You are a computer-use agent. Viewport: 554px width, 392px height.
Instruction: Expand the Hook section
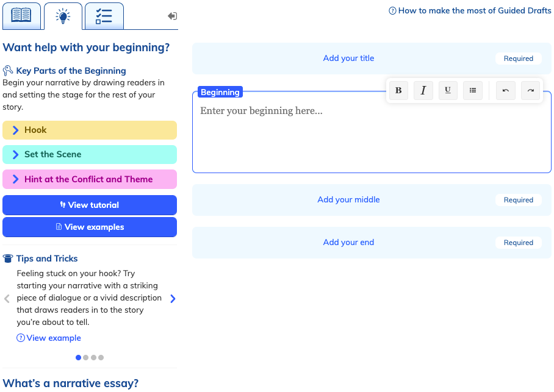(90, 130)
